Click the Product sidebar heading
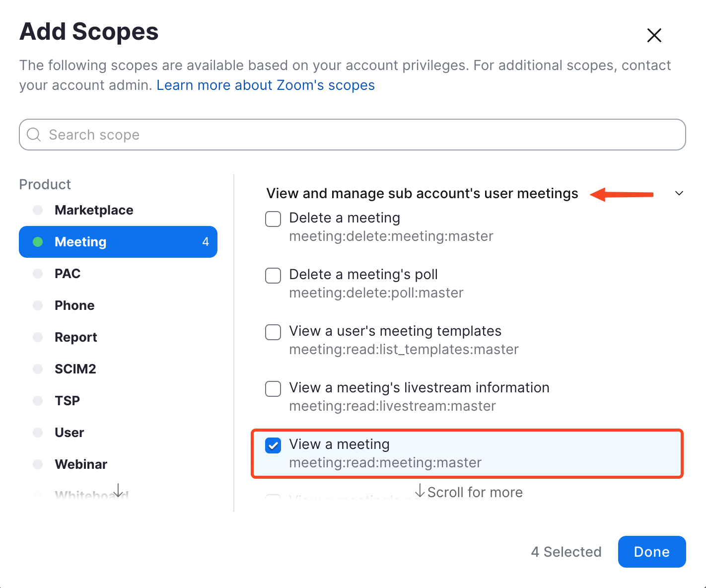This screenshot has height=588, width=706. point(45,184)
